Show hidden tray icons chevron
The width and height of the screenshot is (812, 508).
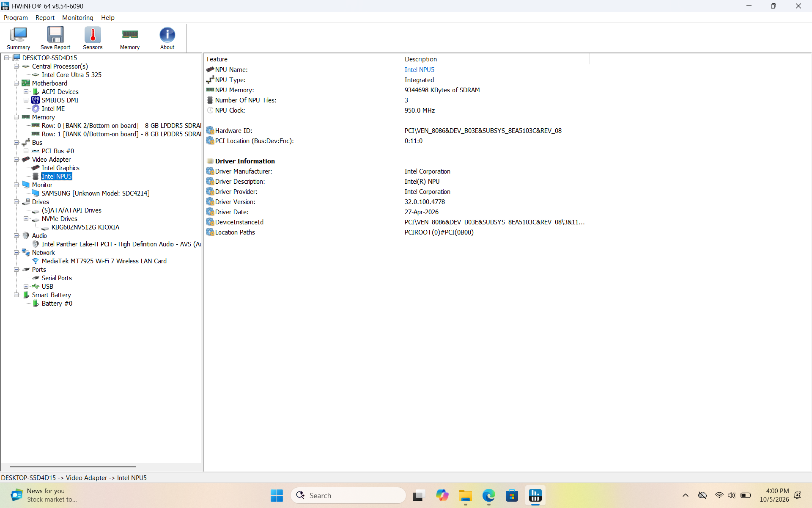click(686, 495)
